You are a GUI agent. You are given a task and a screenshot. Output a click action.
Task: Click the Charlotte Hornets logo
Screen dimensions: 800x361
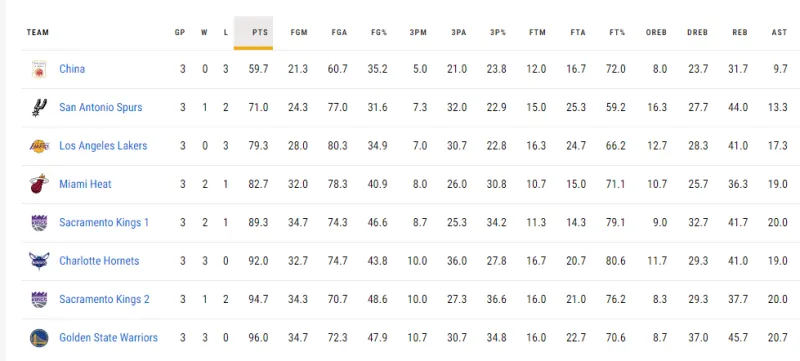[x=39, y=261]
